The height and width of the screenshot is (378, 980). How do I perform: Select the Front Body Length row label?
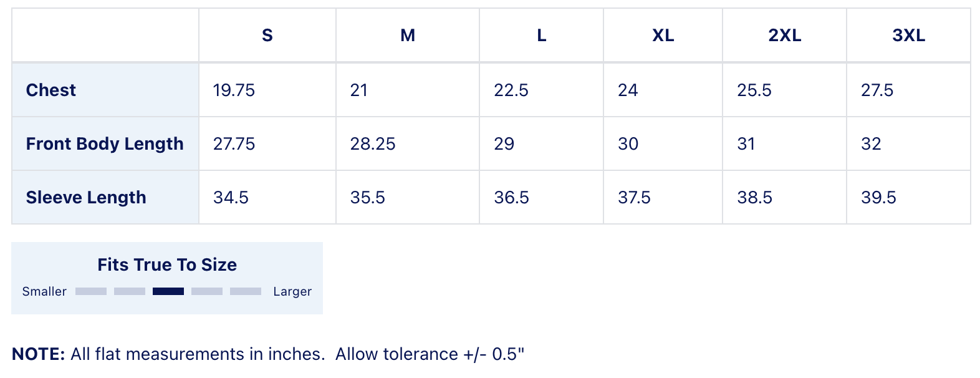click(x=105, y=144)
